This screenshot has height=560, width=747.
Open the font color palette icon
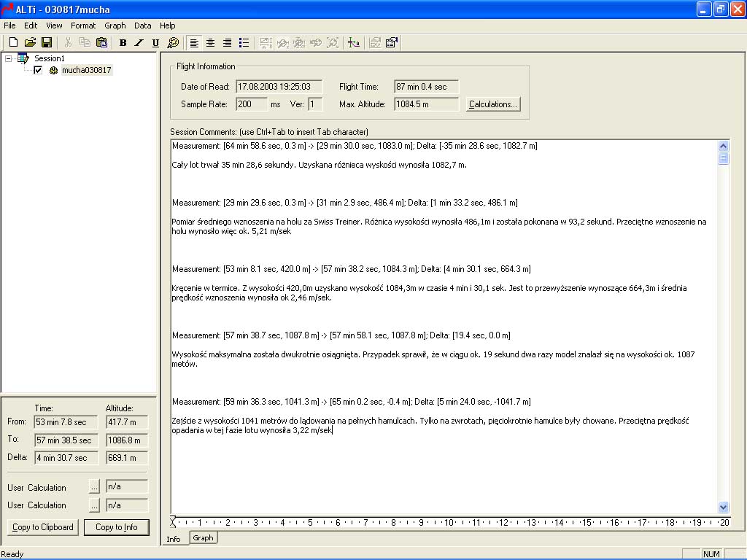(x=173, y=43)
